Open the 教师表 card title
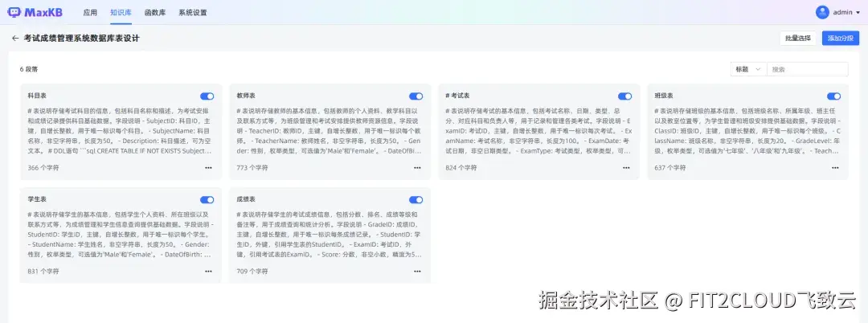The width and height of the screenshot is (868, 323). point(246,96)
